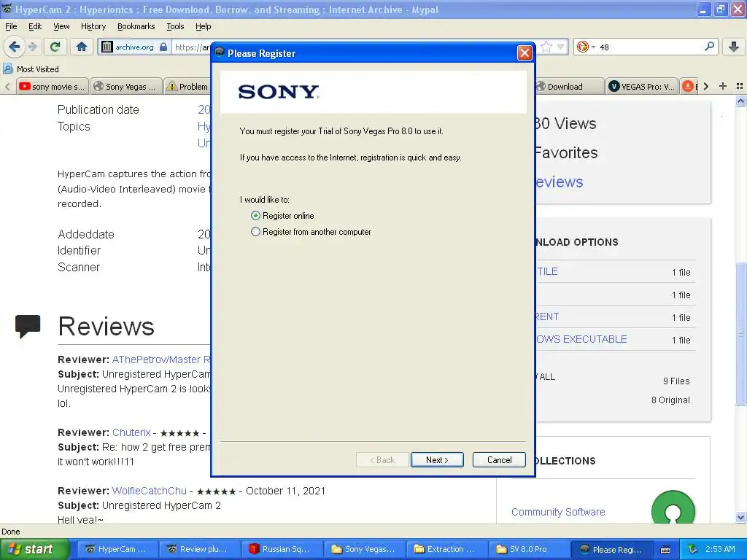Open the File menu
This screenshot has height=560, width=747.
pyautogui.click(x=11, y=26)
